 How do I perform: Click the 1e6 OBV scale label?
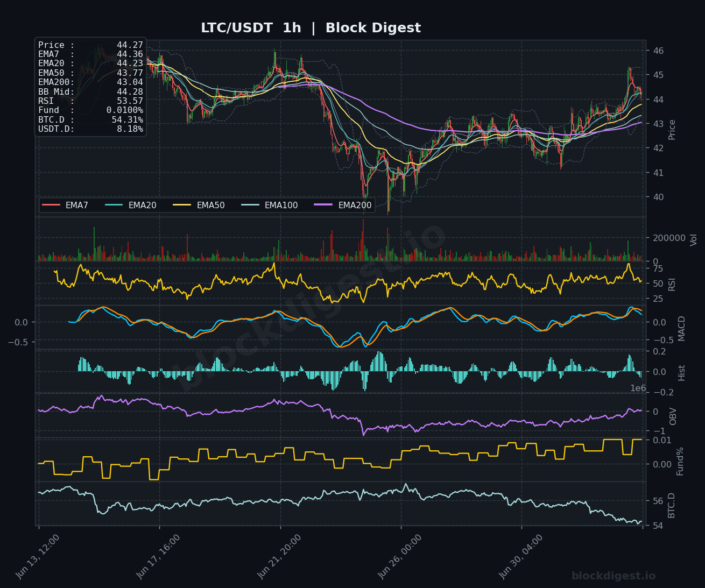click(x=638, y=388)
